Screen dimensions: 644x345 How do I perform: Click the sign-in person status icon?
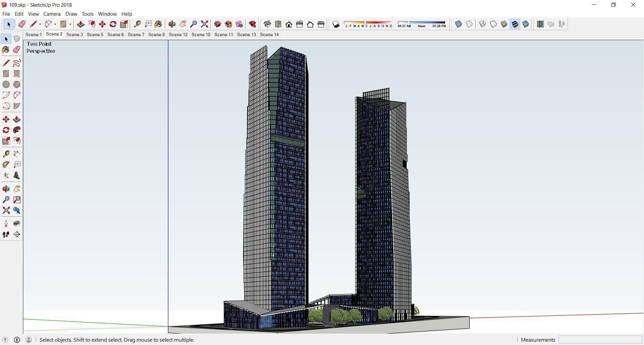[x=29, y=340]
